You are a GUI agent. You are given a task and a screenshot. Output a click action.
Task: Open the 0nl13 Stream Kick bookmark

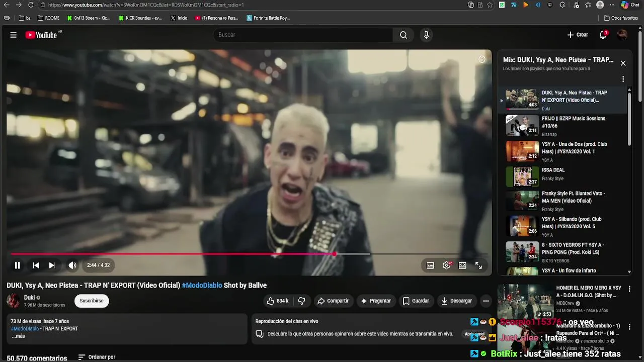tap(89, 18)
